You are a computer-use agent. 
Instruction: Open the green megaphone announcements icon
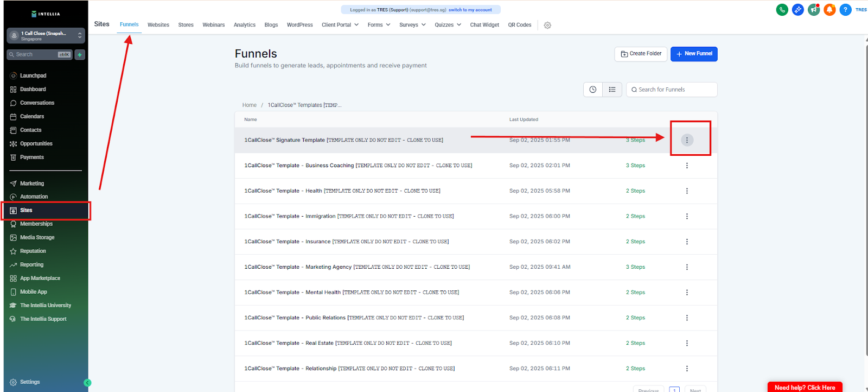pyautogui.click(x=814, y=10)
